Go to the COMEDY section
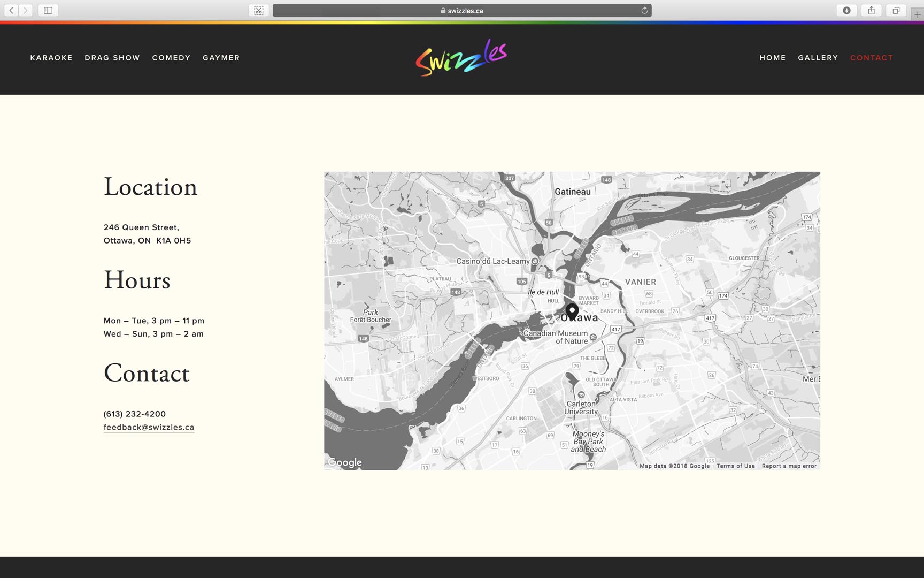 (171, 58)
